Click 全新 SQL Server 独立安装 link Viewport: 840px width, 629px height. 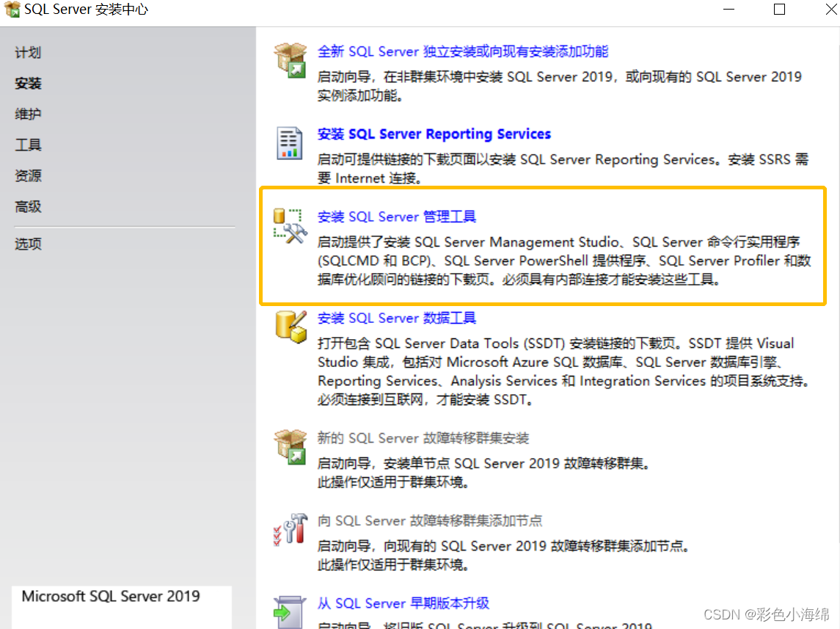pyautogui.click(x=463, y=51)
